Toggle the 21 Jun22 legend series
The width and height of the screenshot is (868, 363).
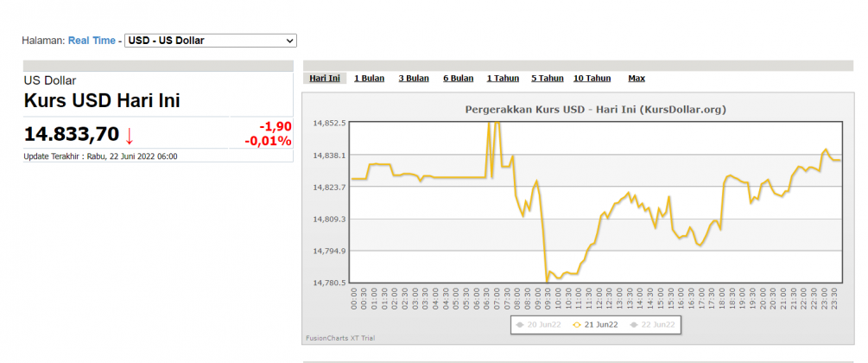[x=595, y=325]
